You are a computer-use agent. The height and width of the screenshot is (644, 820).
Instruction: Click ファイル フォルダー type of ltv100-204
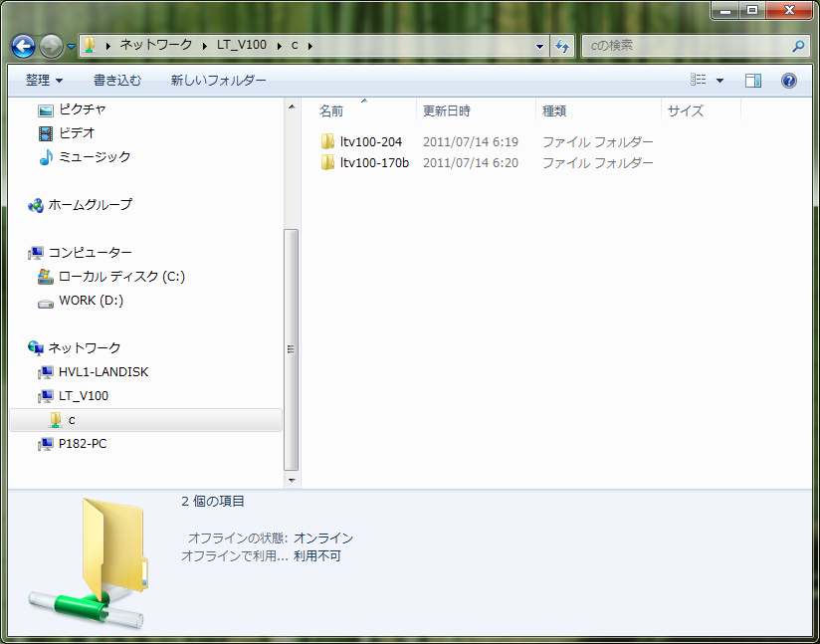[x=598, y=141]
